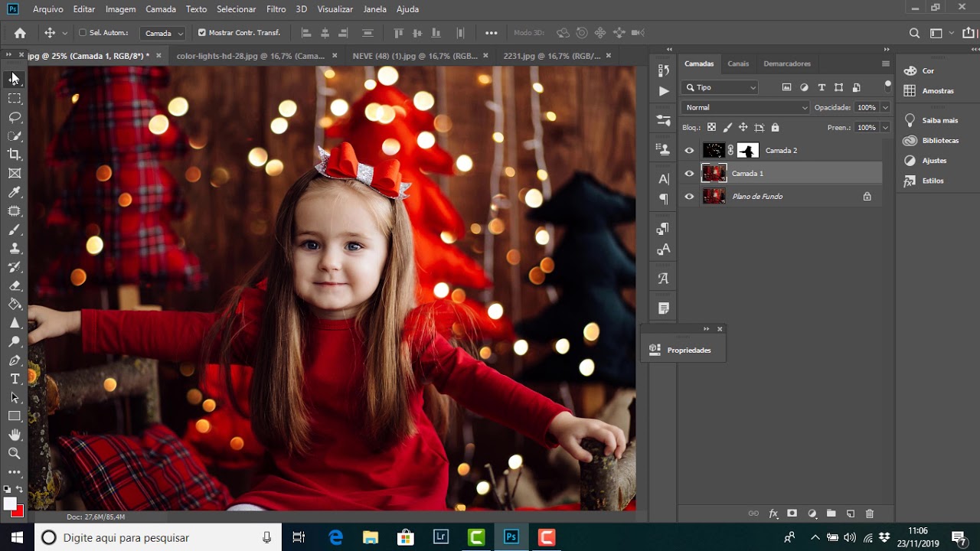Viewport: 980px width, 551px height.
Task: Select the Lasso tool
Action: (15, 117)
